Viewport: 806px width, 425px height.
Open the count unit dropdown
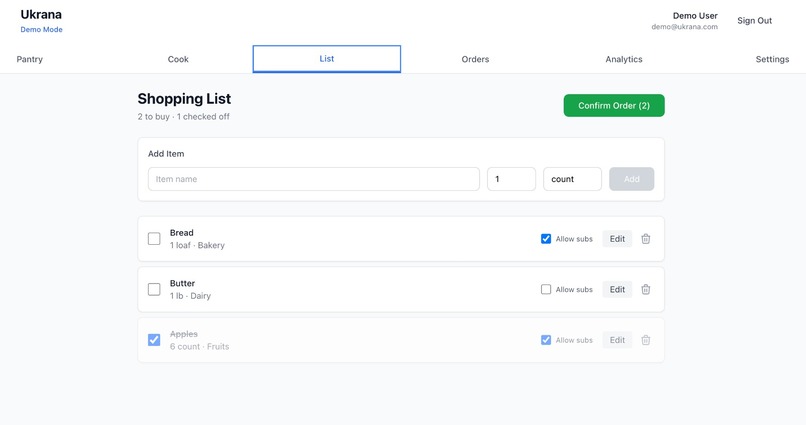572,179
